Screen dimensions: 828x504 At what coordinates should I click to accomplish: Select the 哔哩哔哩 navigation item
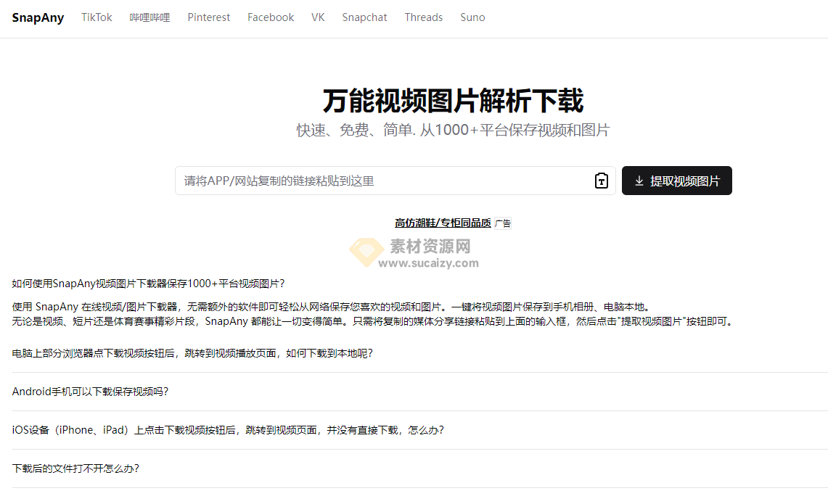click(x=149, y=17)
